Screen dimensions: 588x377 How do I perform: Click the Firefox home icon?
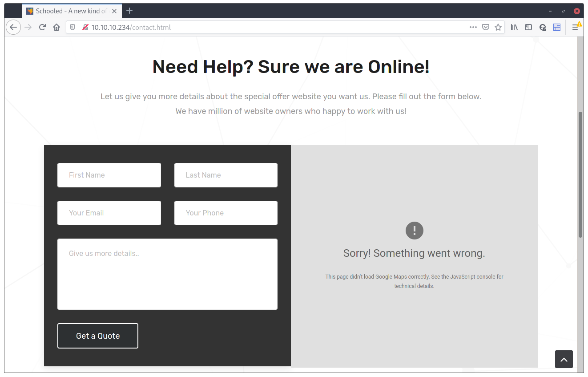(56, 27)
